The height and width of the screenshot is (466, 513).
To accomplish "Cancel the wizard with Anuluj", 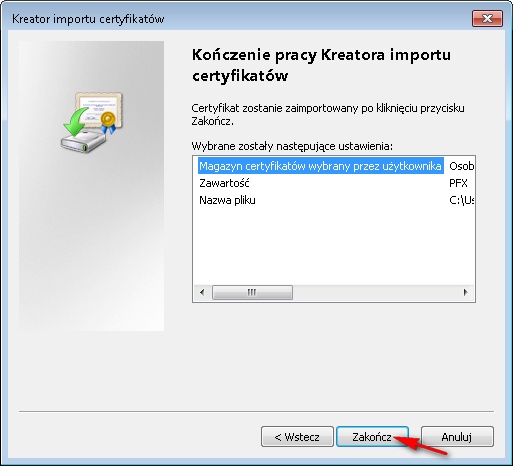I will pyautogui.click(x=457, y=436).
